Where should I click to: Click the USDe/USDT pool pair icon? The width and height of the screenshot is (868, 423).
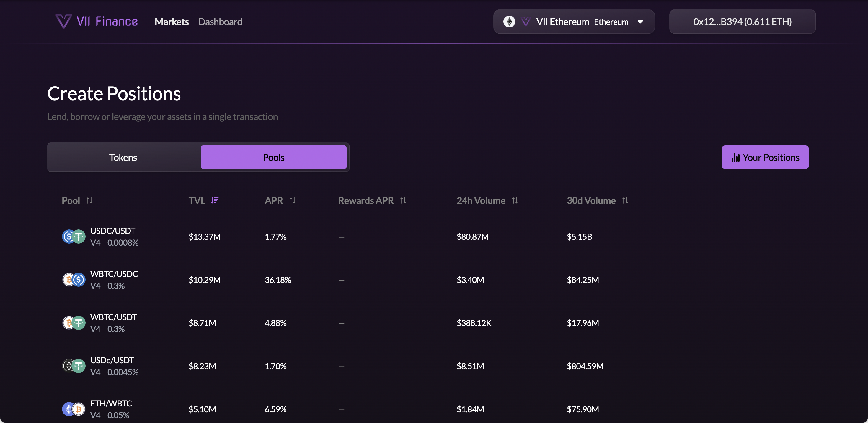click(x=74, y=366)
